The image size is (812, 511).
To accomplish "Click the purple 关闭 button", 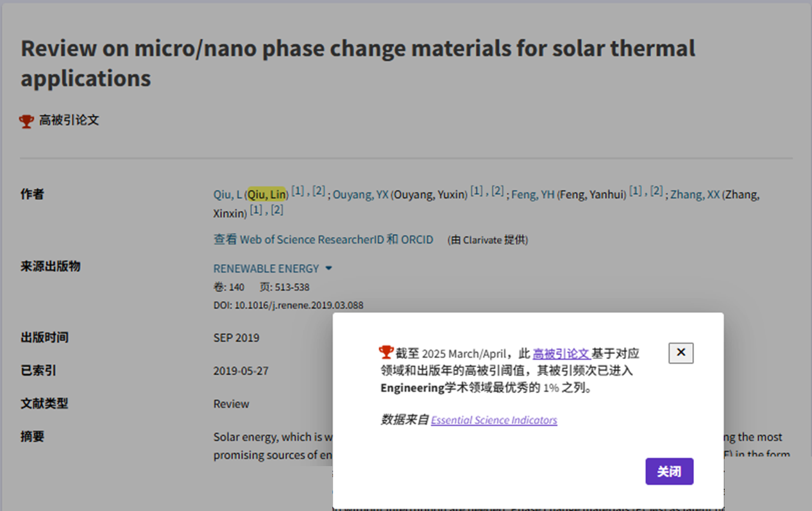I will tap(669, 471).
